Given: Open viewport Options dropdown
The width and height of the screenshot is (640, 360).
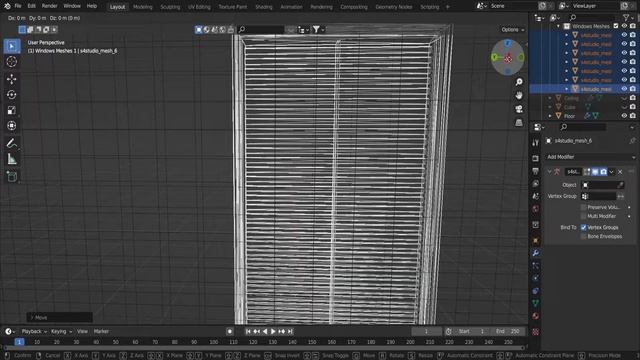Looking at the screenshot, I should click(513, 30).
